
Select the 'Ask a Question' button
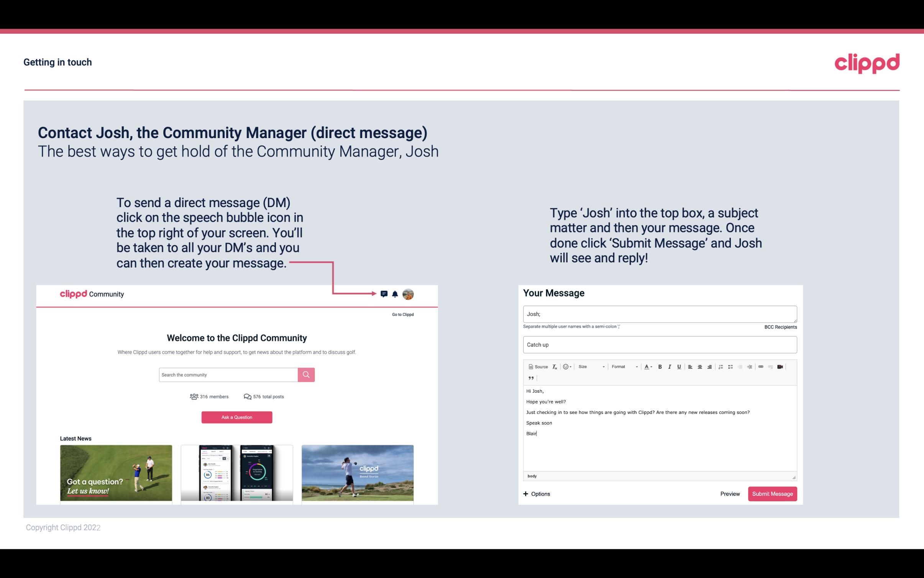coord(237,417)
